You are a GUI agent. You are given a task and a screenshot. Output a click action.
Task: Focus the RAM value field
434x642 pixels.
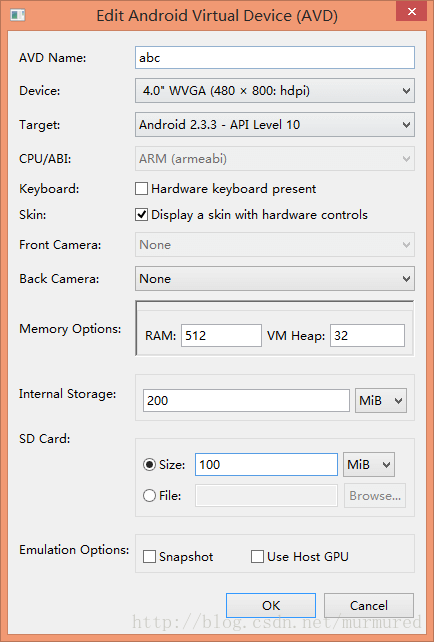pyautogui.click(x=222, y=336)
